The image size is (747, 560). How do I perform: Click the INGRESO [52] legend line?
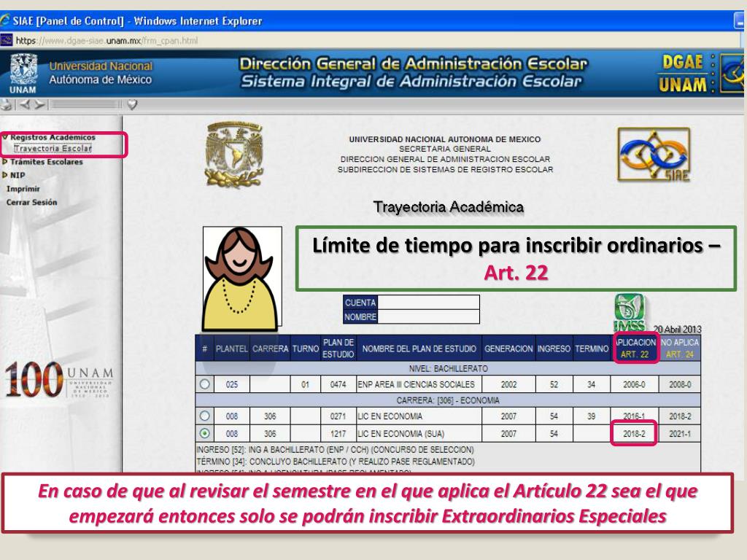pos(335,449)
